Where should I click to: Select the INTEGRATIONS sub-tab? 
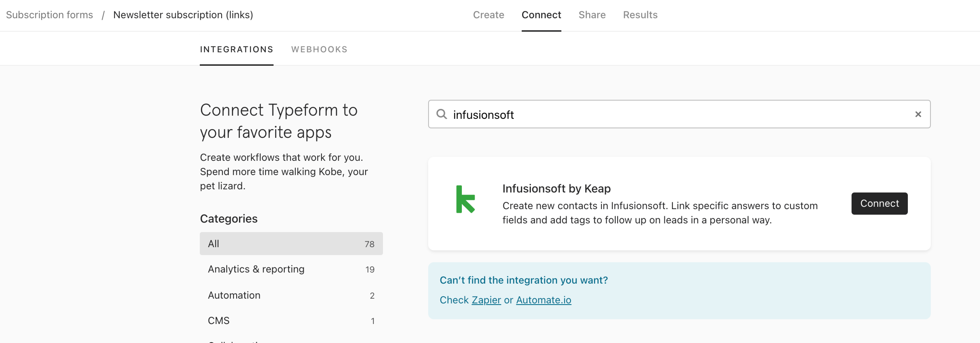pos(237,50)
